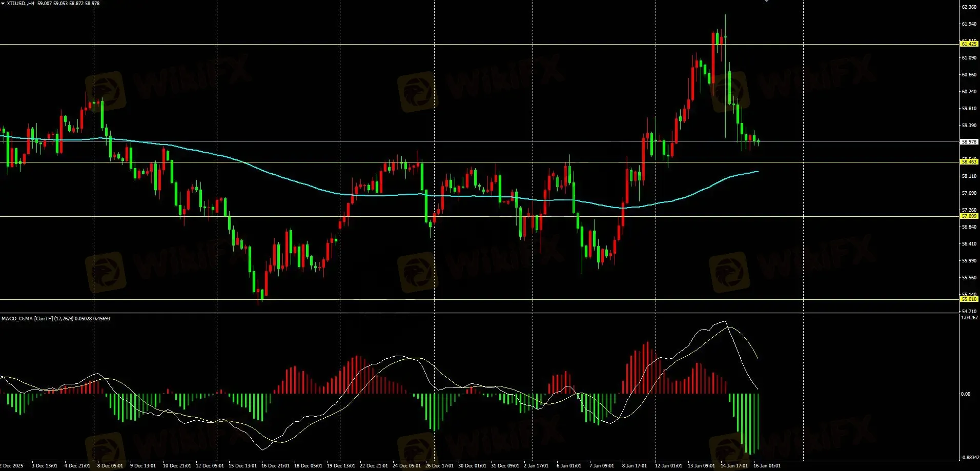Click the 1.04267 indicator scale value

970,318
